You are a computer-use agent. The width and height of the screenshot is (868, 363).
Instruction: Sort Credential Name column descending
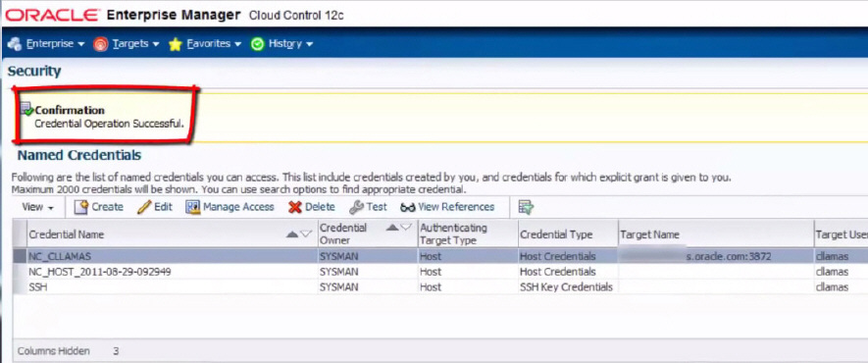point(306,234)
